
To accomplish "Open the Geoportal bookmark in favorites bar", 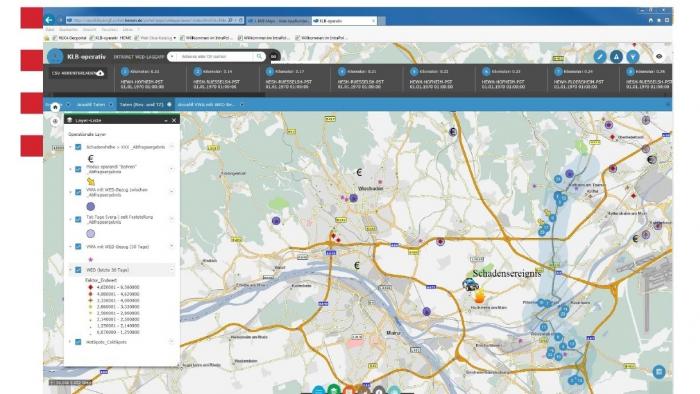I will pyautogui.click(x=70, y=38).
